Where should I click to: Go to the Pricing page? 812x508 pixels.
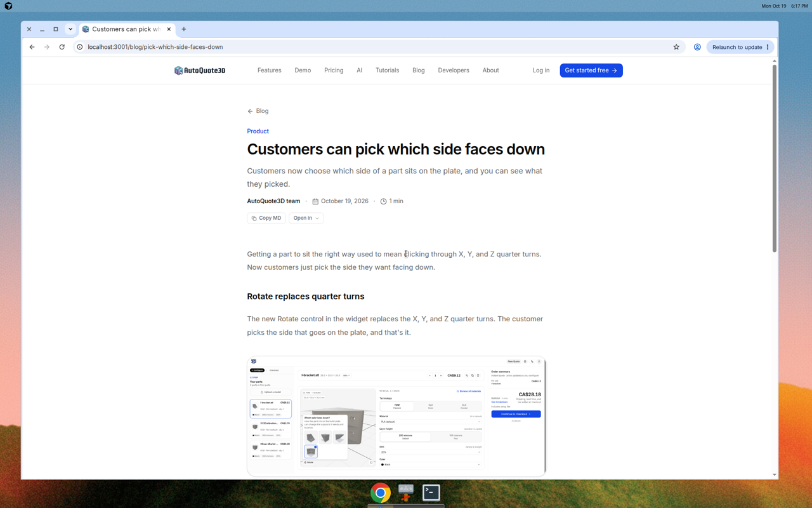[334, 70]
